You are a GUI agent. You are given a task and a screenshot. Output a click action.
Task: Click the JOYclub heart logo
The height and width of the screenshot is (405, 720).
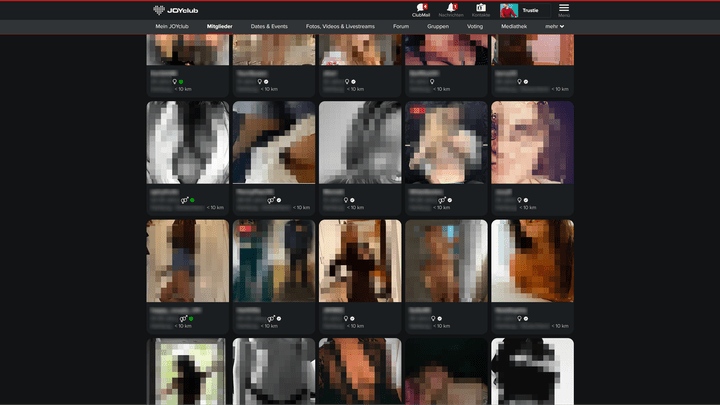click(160, 10)
